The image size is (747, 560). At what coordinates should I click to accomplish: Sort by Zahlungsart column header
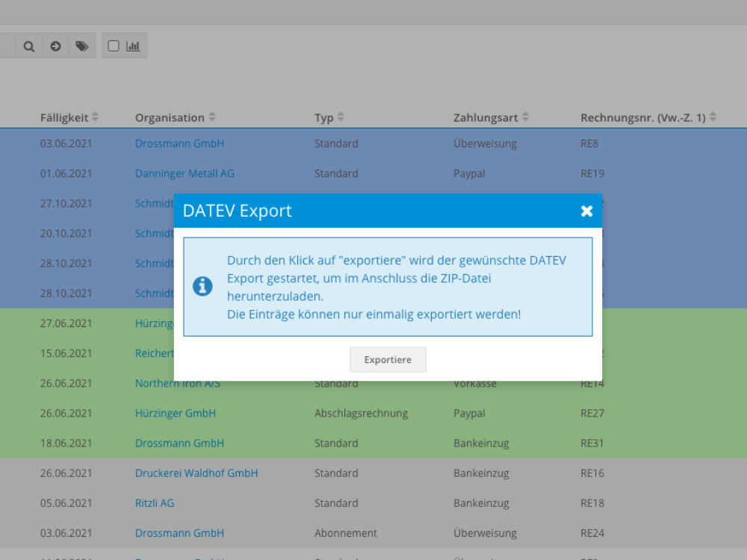[x=525, y=117]
